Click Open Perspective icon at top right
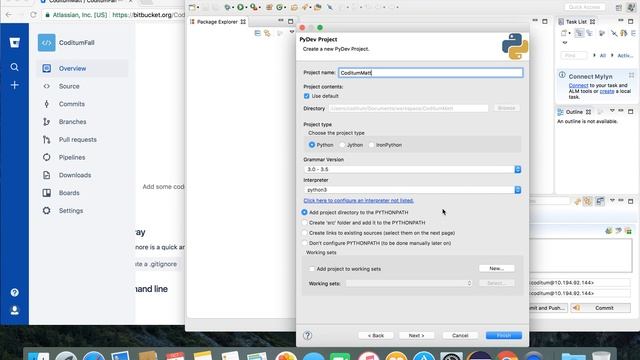This screenshot has width=640, height=360. (x=619, y=7)
